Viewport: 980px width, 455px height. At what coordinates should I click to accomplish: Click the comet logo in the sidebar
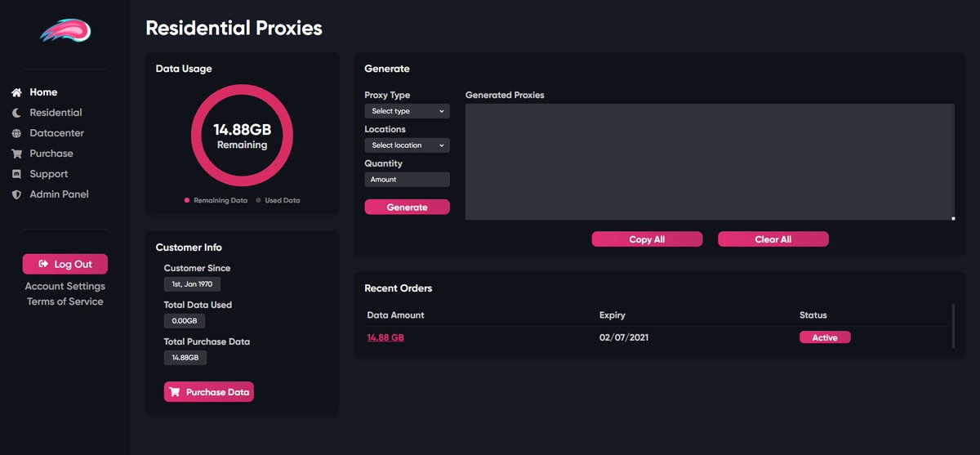coord(65,31)
